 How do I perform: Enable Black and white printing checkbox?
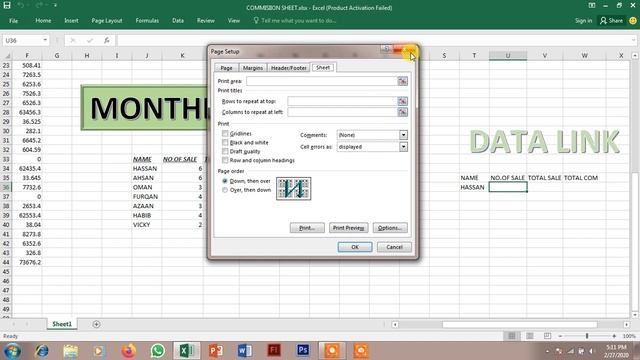[225, 142]
